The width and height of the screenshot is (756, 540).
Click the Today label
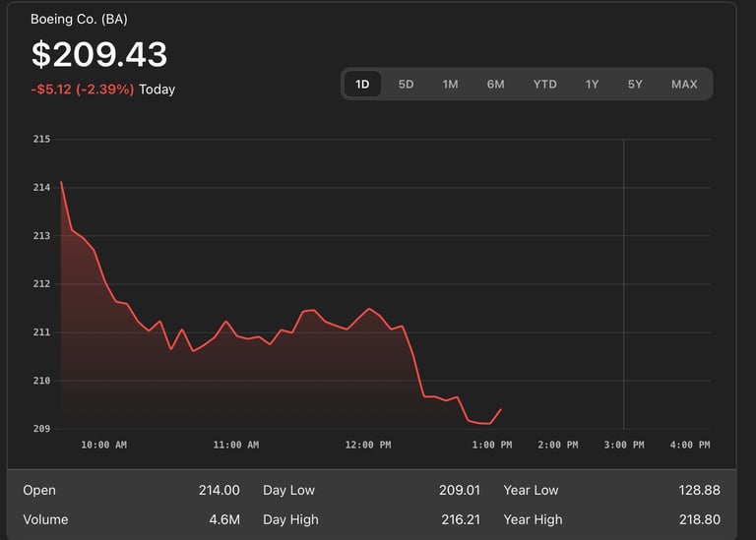coord(157,90)
